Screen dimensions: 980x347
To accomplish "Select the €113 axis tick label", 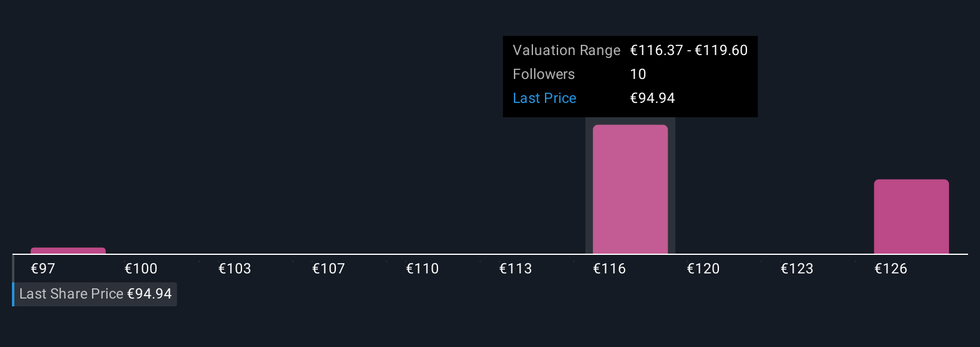I will coord(516,269).
